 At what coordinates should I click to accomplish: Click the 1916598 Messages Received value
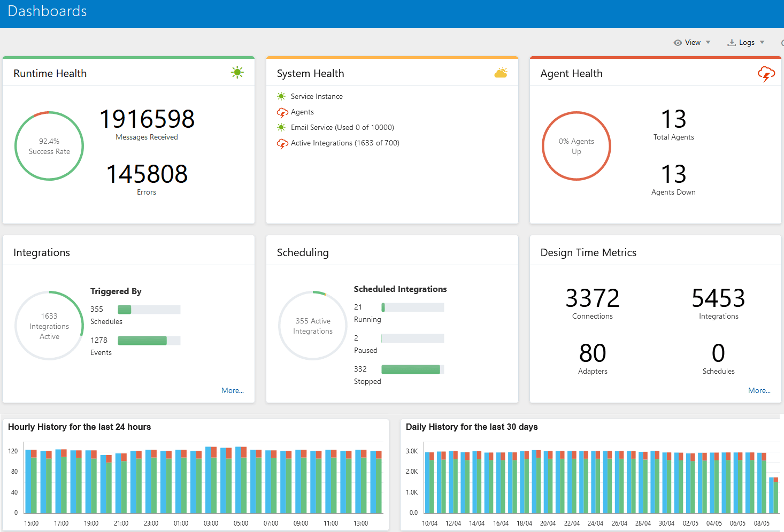click(147, 119)
